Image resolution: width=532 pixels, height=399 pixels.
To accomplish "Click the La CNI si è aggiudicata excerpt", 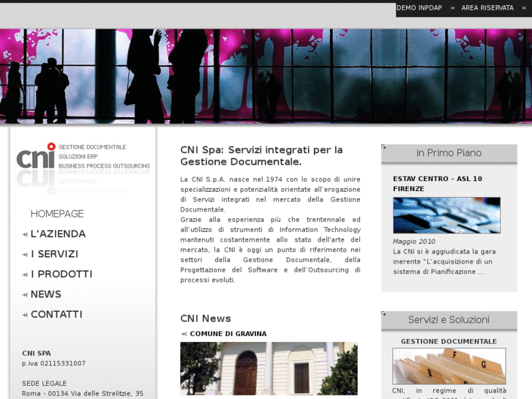I will pos(444,261).
